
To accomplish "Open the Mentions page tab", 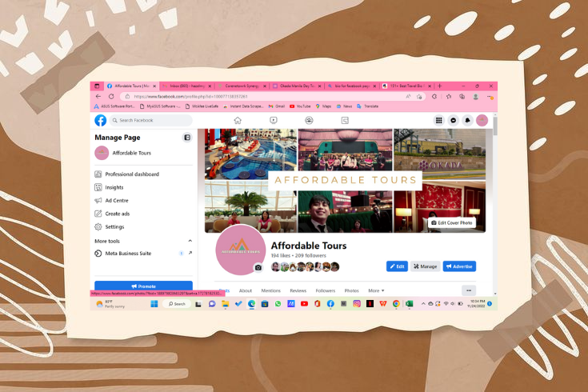I will 270,290.
